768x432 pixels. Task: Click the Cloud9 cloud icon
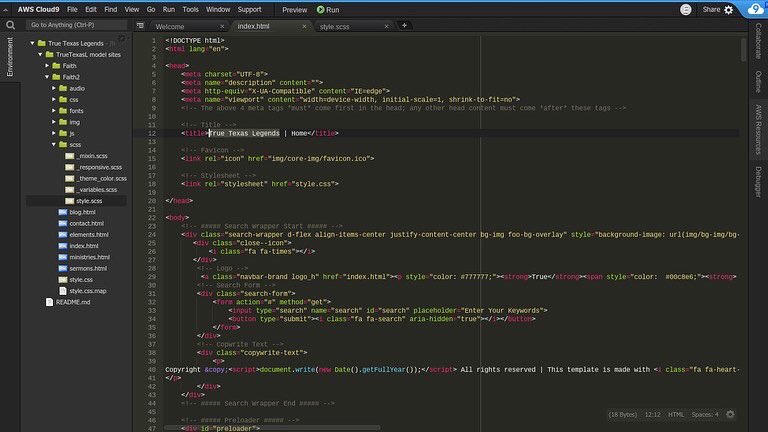[756, 9]
